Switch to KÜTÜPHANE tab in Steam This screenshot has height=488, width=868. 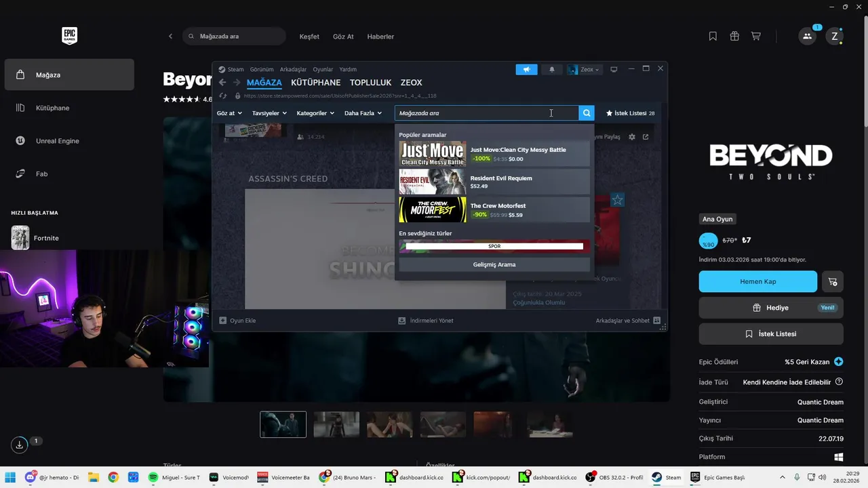(316, 83)
